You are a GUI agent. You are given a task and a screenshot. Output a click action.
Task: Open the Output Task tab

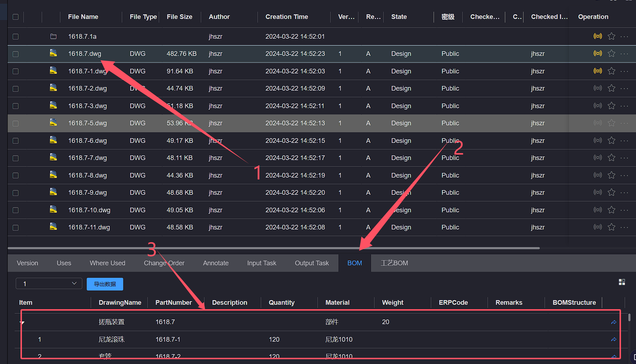point(312,263)
